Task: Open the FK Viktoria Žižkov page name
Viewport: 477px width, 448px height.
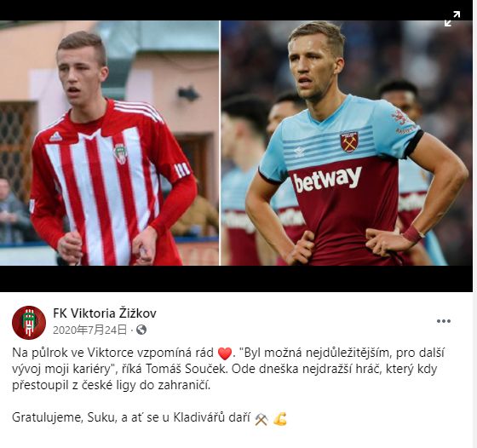Action: pos(105,313)
